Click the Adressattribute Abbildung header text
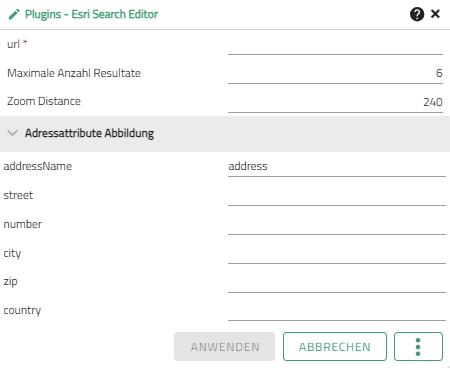 pyautogui.click(x=89, y=133)
